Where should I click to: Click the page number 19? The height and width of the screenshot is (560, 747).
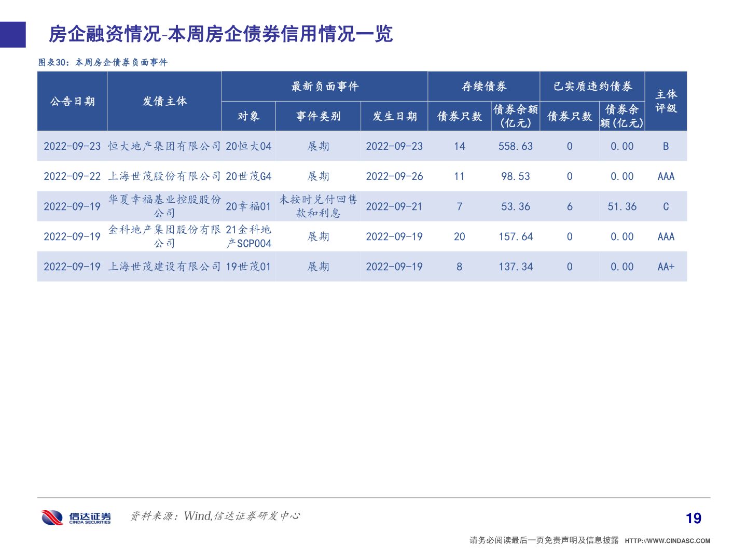(694, 517)
